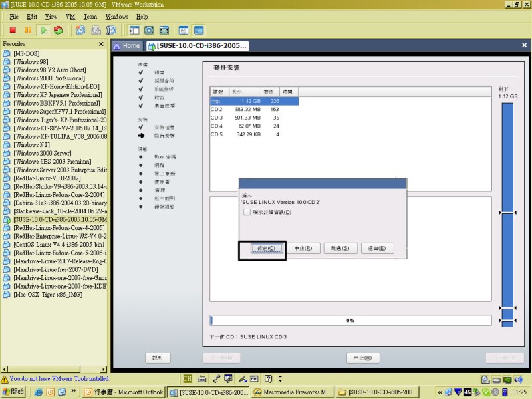This screenshot has width=532, height=399.
Task: Click the Quick Switch mode icon
Action: (149, 30)
